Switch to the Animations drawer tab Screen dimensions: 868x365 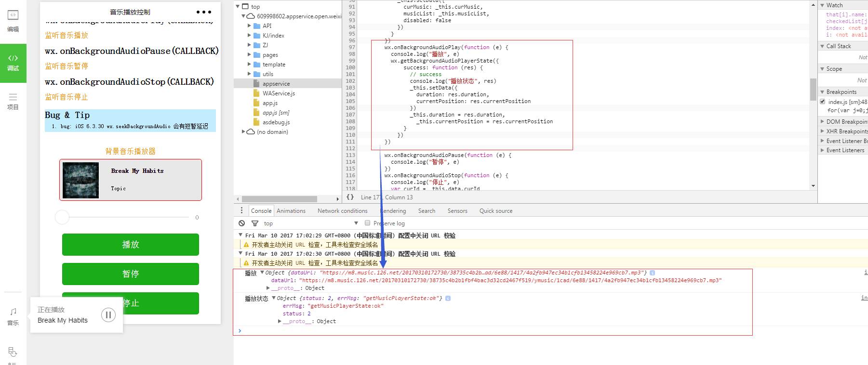[291, 211]
